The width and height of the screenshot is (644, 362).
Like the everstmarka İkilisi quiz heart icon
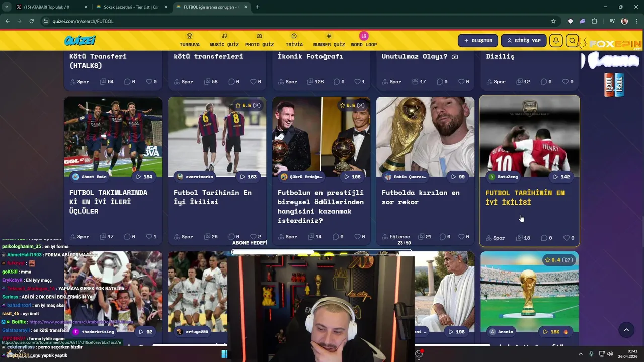[253, 237]
